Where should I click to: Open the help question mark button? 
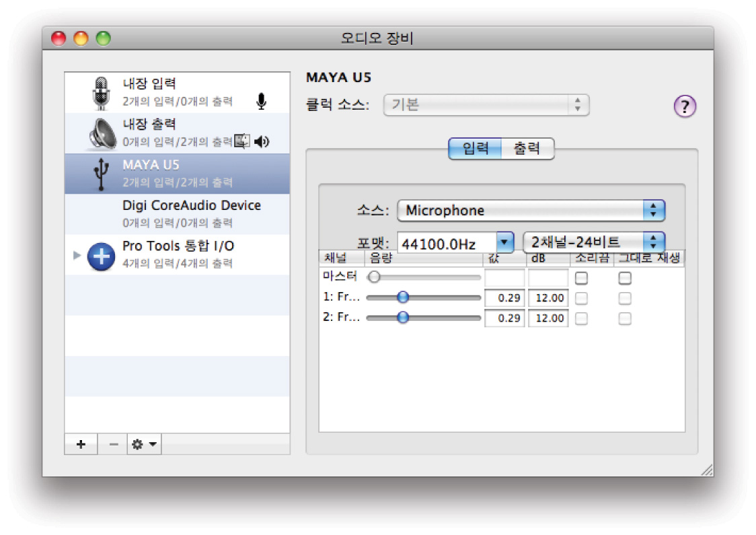coord(685,106)
